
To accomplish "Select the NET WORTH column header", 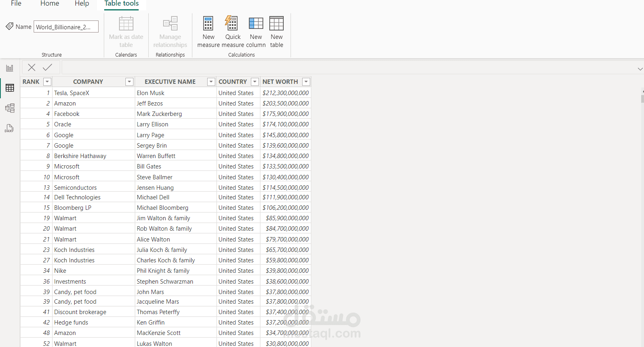I will 280,82.
